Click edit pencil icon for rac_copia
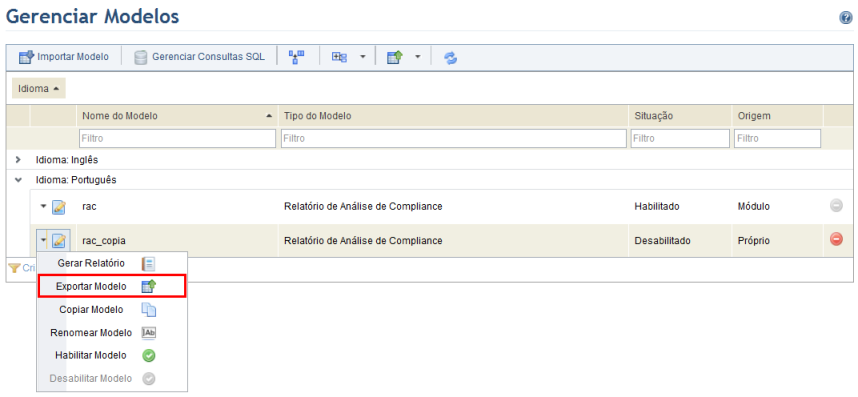 pyautogui.click(x=59, y=240)
